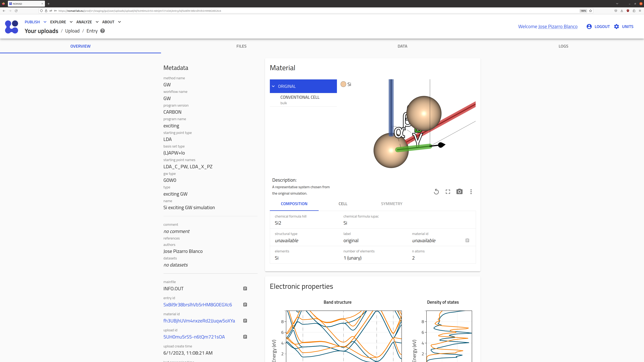Reset the structure view with the rotate icon
The width and height of the screenshot is (644, 362).
[x=436, y=192]
